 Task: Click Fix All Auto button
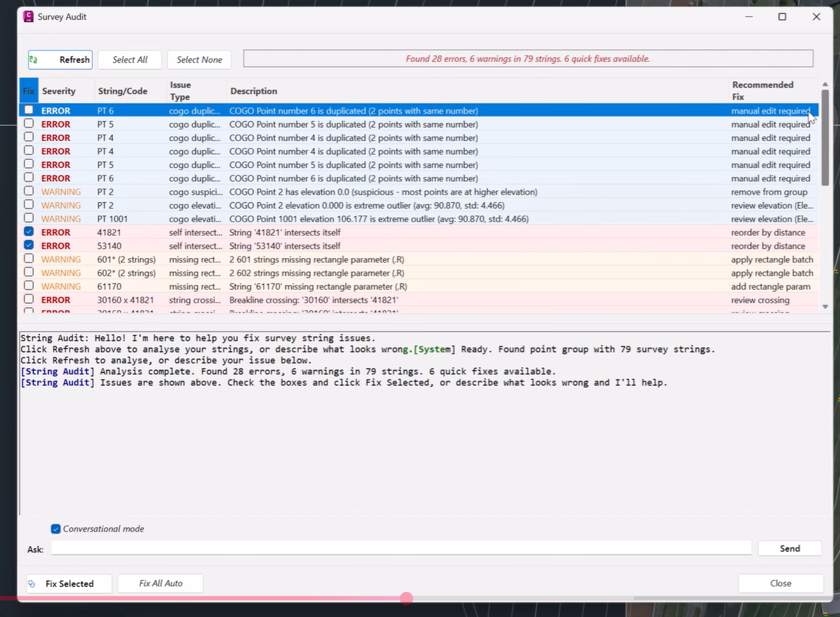tap(160, 583)
